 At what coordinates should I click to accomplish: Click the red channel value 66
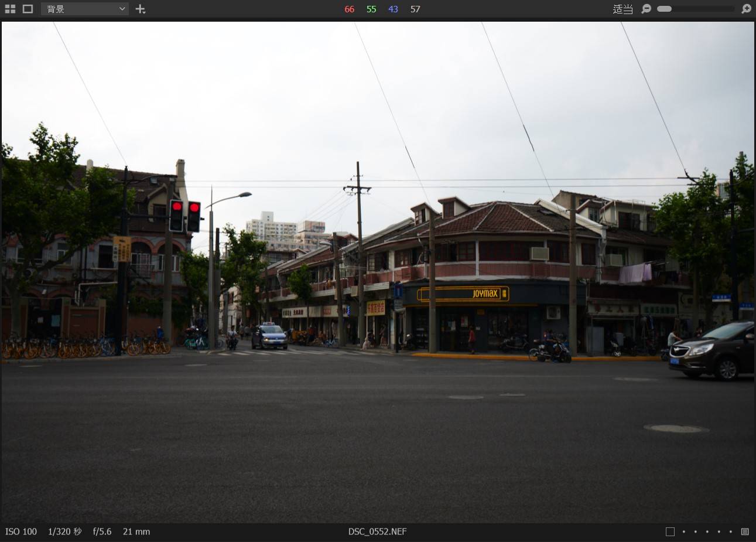click(x=350, y=9)
